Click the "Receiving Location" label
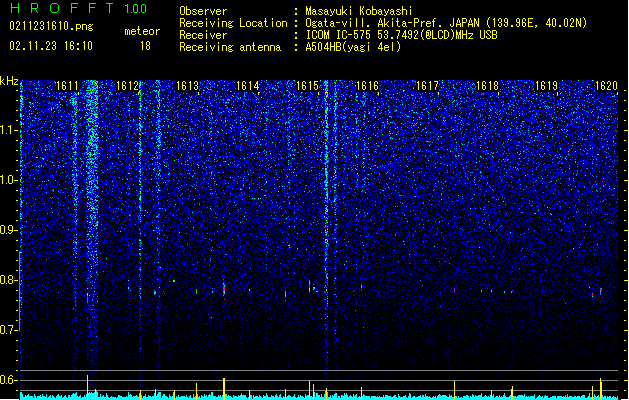The width and height of the screenshot is (629, 400). click(x=233, y=23)
